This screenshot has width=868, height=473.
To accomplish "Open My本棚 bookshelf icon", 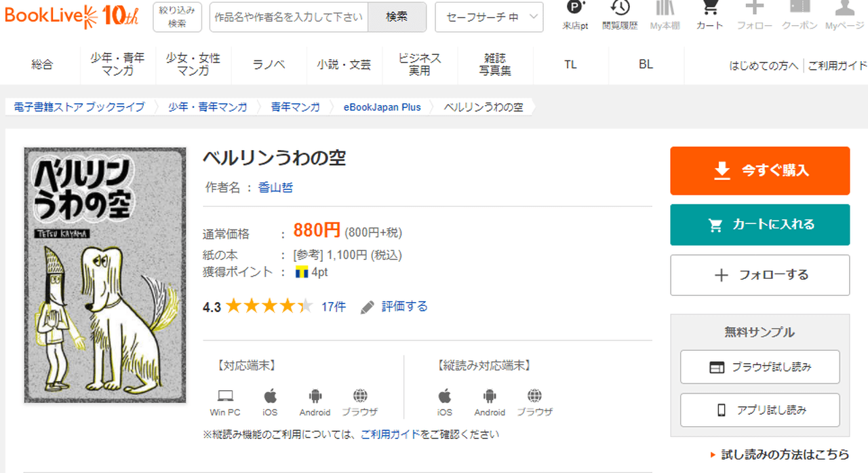I will point(665,14).
